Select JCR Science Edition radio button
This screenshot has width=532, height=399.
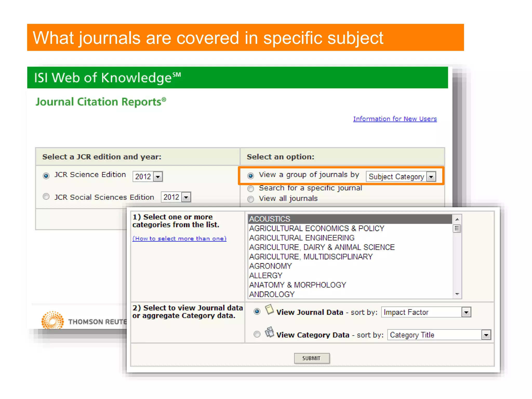click(x=46, y=176)
